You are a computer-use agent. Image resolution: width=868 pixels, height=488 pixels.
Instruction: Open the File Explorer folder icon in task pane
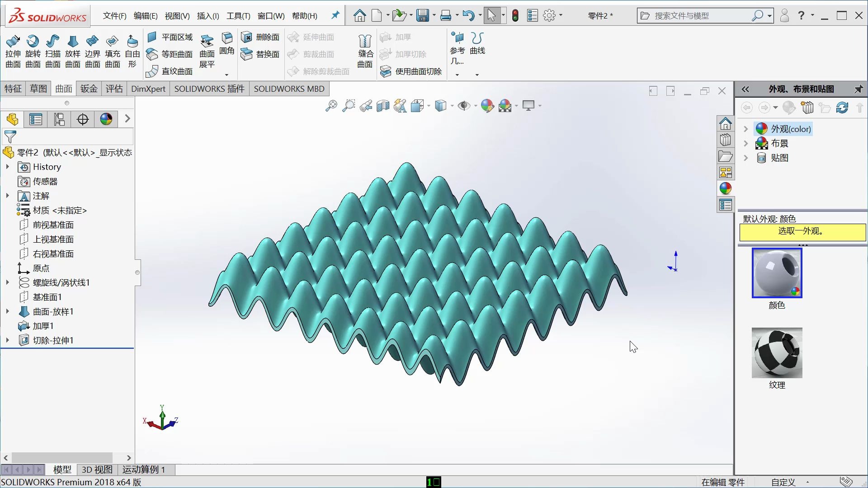(726, 156)
